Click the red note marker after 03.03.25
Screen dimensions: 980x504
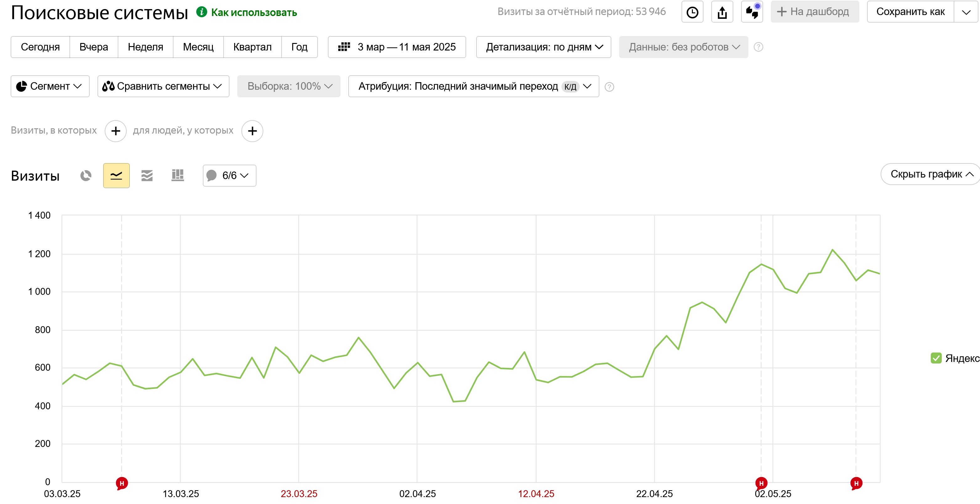122,483
